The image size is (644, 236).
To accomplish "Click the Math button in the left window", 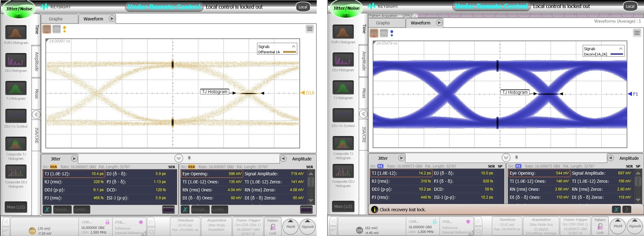I will 290,226.
